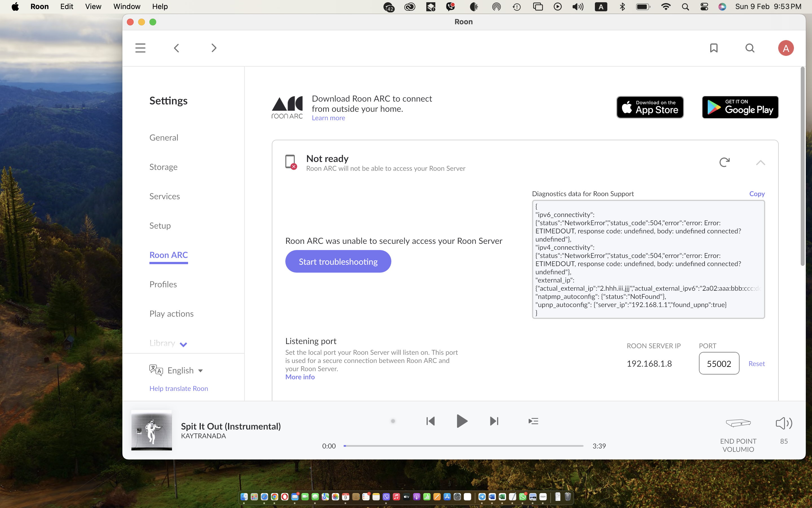Open the menu bar clock Sun 9 Feb

768,7
